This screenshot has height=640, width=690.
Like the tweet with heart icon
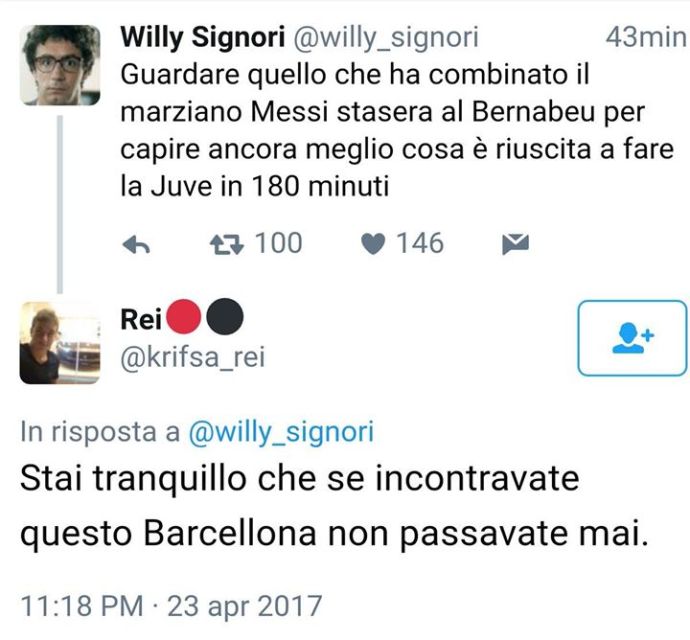(x=373, y=245)
